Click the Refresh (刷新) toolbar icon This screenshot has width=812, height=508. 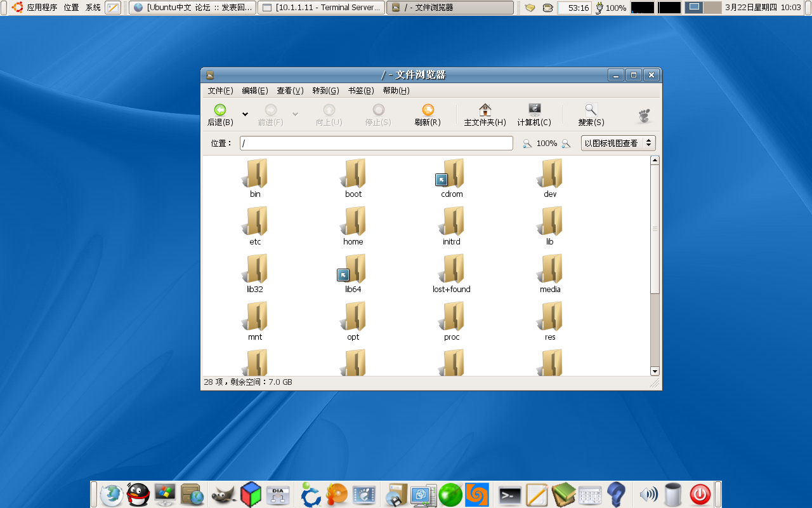428,110
